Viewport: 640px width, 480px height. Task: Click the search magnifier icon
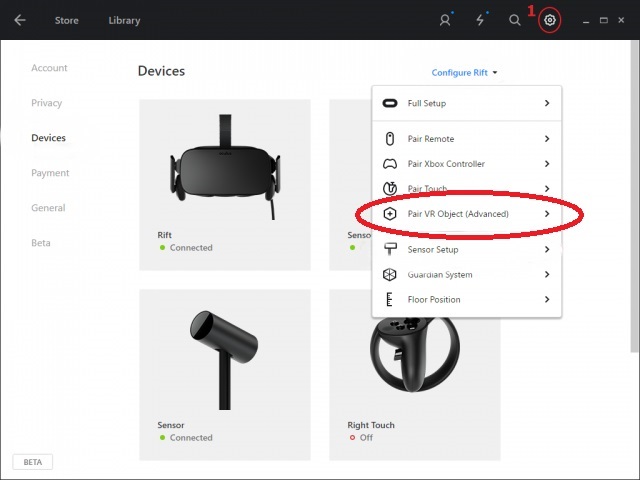point(515,20)
